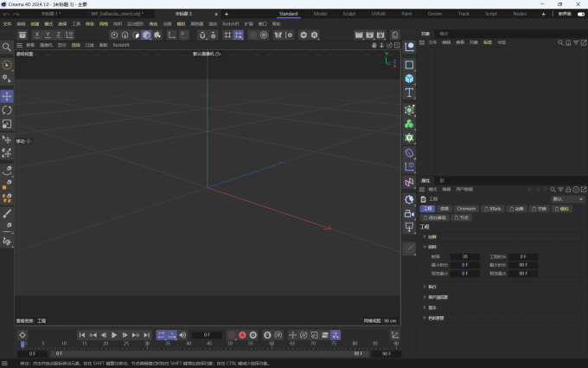The image size is (588, 368).
Task: Open the coordinate system icon beside Z
Action: click(69, 35)
